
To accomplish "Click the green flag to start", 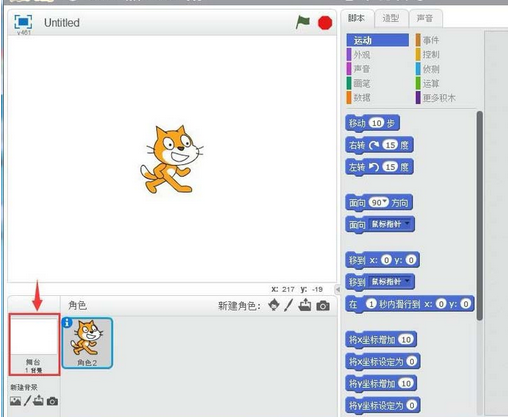I will point(303,22).
